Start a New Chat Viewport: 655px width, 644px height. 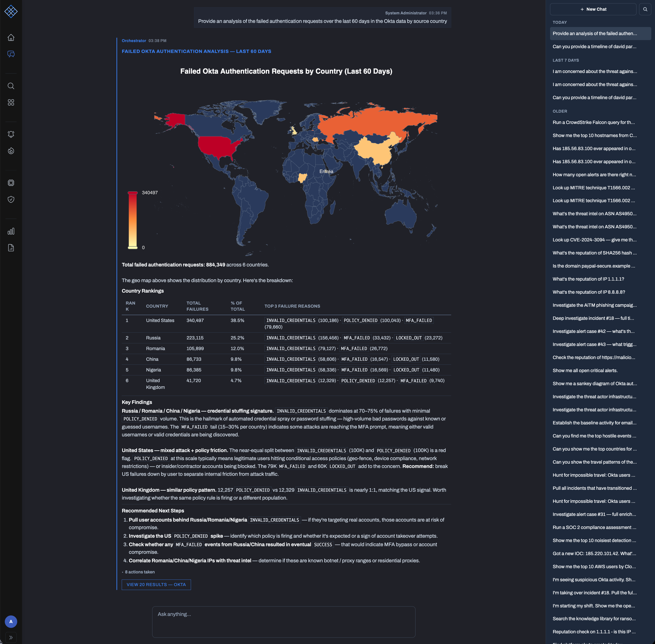[x=593, y=9]
